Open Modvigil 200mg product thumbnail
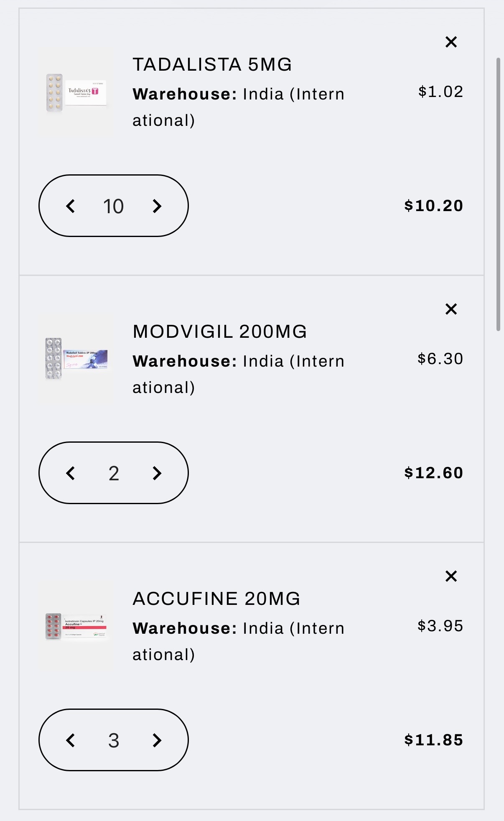The height and width of the screenshot is (821, 504). click(x=76, y=359)
